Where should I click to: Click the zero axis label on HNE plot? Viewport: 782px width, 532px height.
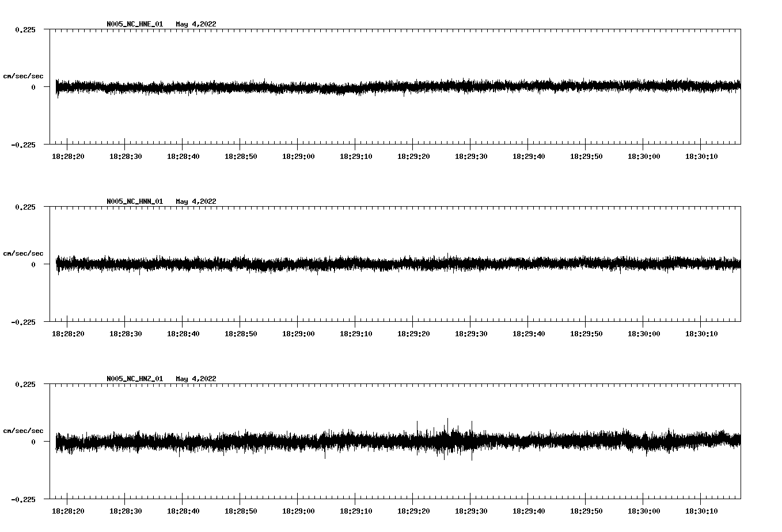(x=33, y=88)
